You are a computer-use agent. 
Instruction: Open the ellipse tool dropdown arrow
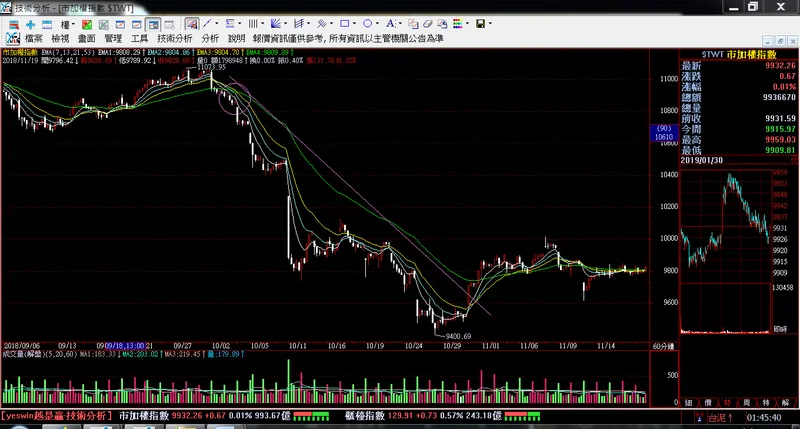coord(377,23)
